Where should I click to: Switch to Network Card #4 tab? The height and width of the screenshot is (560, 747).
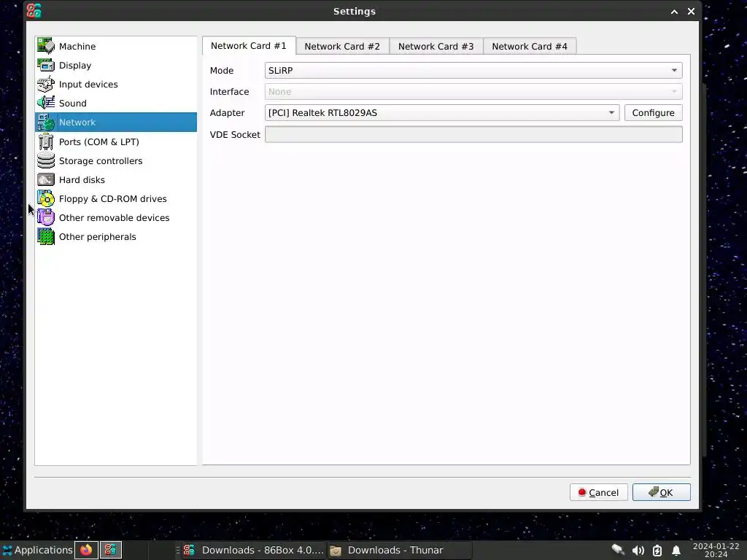pyautogui.click(x=530, y=46)
